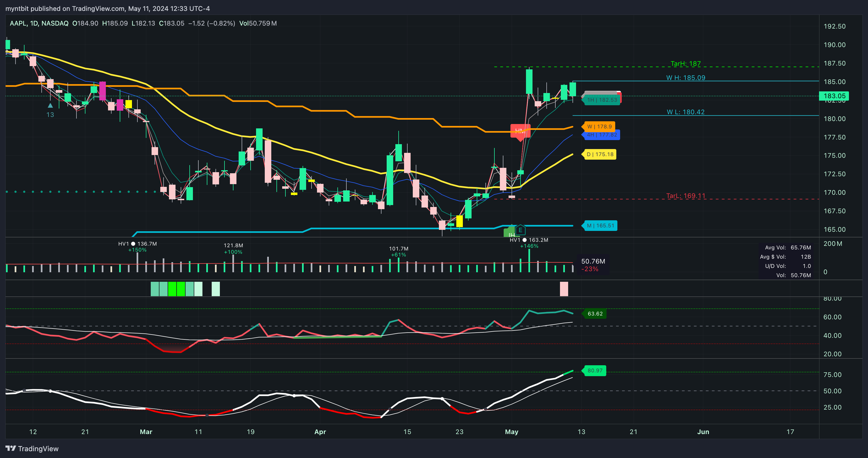Viewport: 868px width, 458px height.
Task: Click the U/D Vol: 1.0 stat
Action: pos(788,266)
